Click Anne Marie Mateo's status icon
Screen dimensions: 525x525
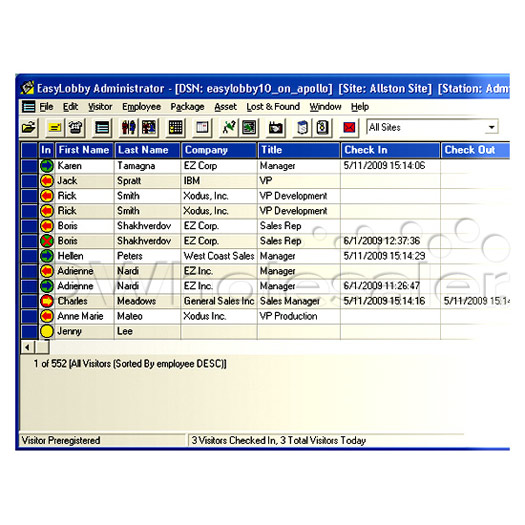pyautogui.click(x=47, y=316)
